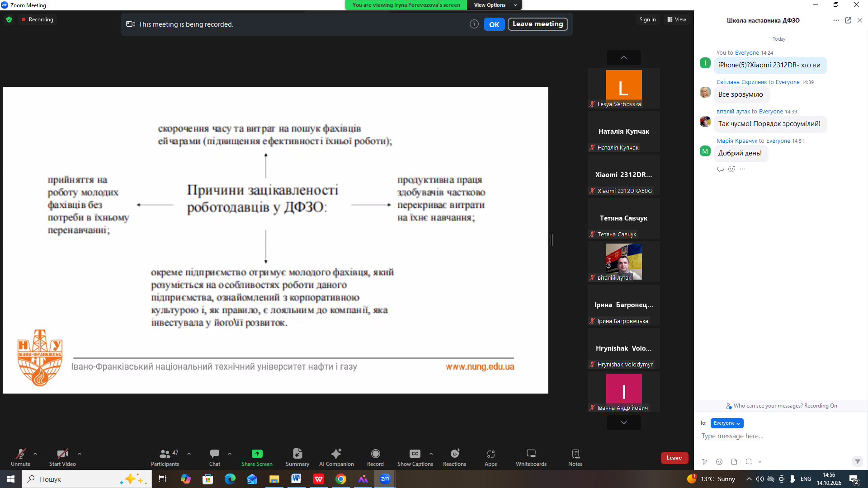The height and width of the screenshot is (488, 868).
Task: Choose recipient with Everyone dropdown
Action: pyautogui.click(x=726, y=423)
